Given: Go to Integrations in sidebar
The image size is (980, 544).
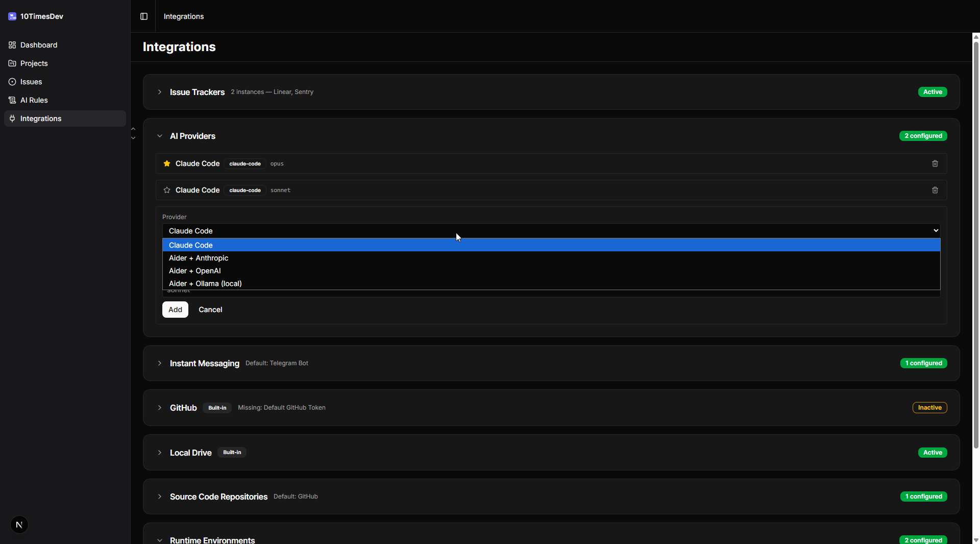Looking at the screenshot, I should click(41, 119).
